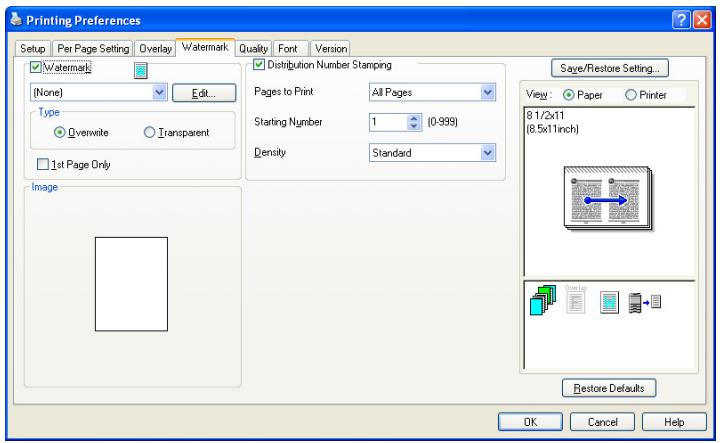Select the Transparent radio button
The image size is (720, 443).
coord(149,132)
